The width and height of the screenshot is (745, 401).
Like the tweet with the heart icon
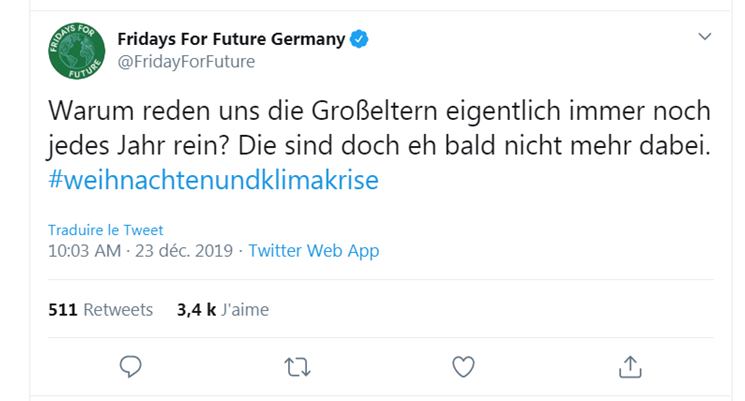pyautogui.click(x=463, y=367)
